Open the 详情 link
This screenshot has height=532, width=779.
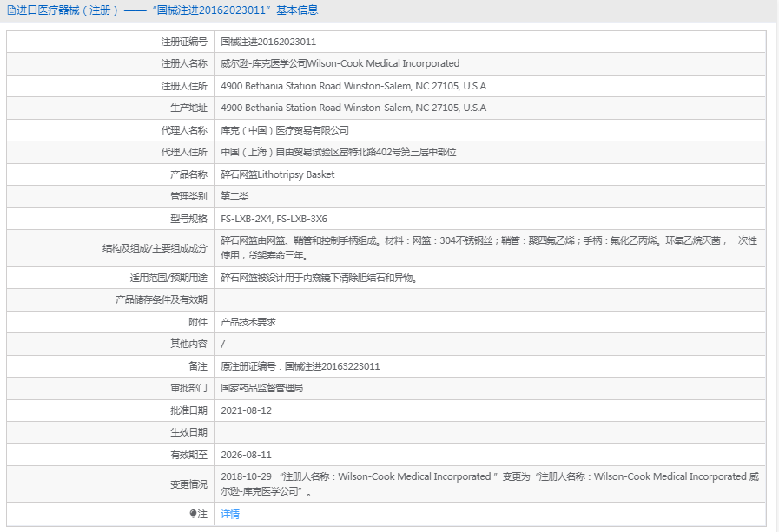pos(230,514)
